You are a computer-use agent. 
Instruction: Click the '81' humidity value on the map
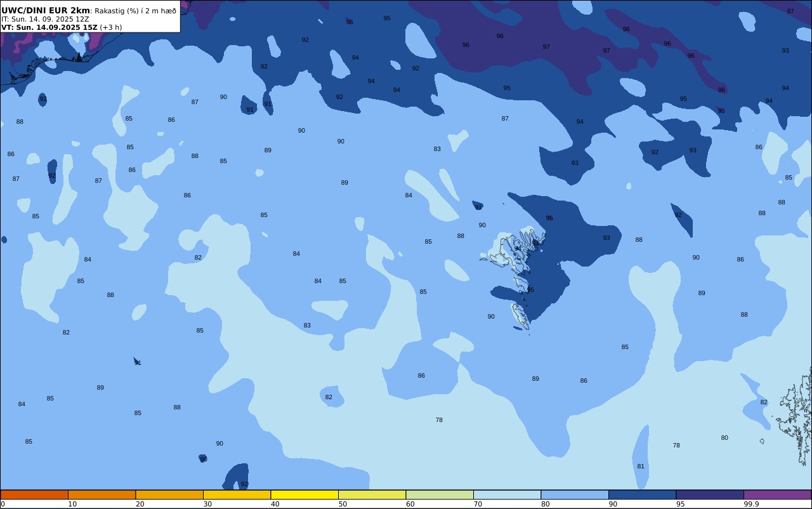click(x=641, y=466)
